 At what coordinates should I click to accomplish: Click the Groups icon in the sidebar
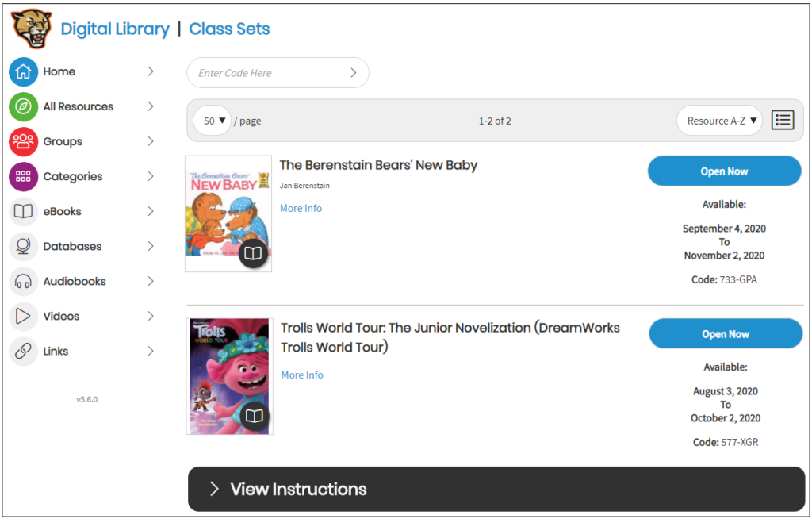coord(23,141)
